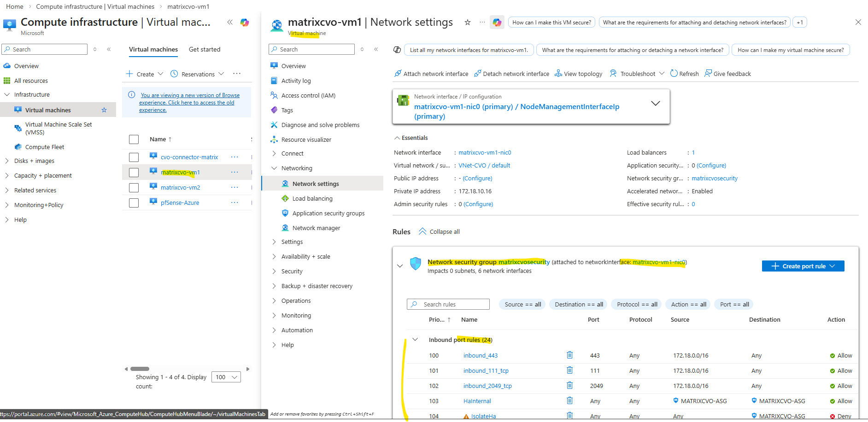The height and width of the screenshot is (422, 868).
Task: Delete the HaInternal rule using its trash icon
Action: [569, 400]
